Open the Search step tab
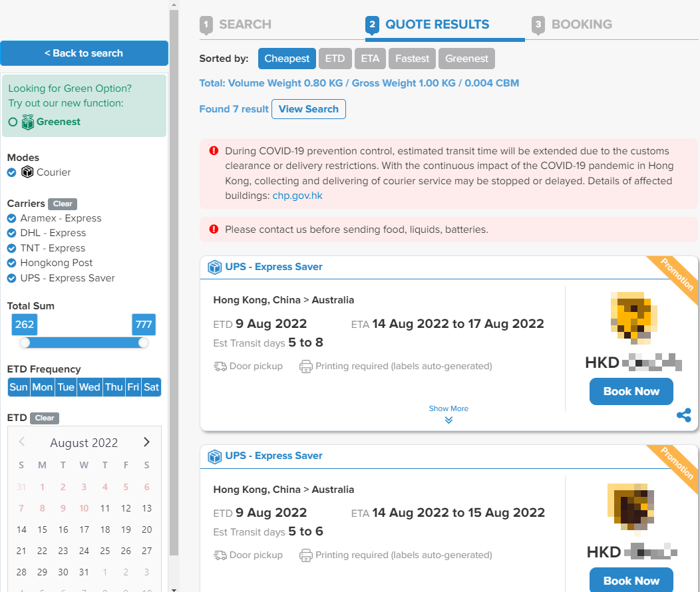The width and height of the screenshot is (700, 592). pyautogui.click(x=236, y=25)
